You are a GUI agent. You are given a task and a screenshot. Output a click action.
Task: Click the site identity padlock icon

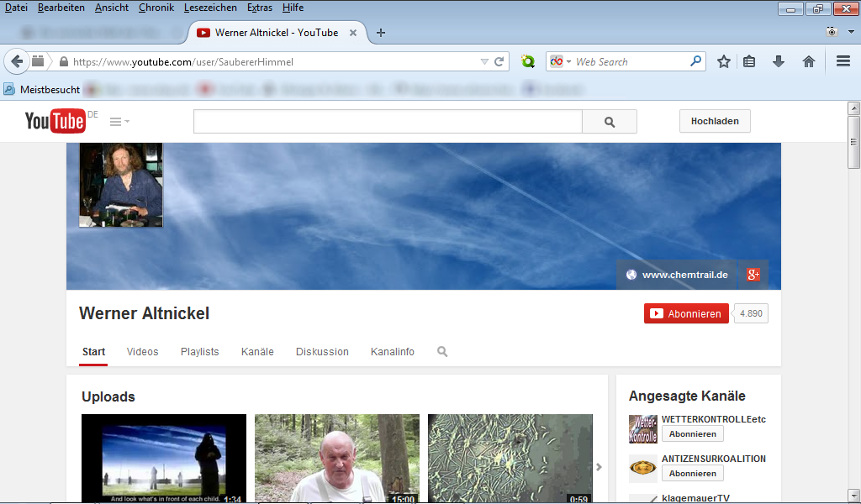pyautogui.click(x=64, y=61)
